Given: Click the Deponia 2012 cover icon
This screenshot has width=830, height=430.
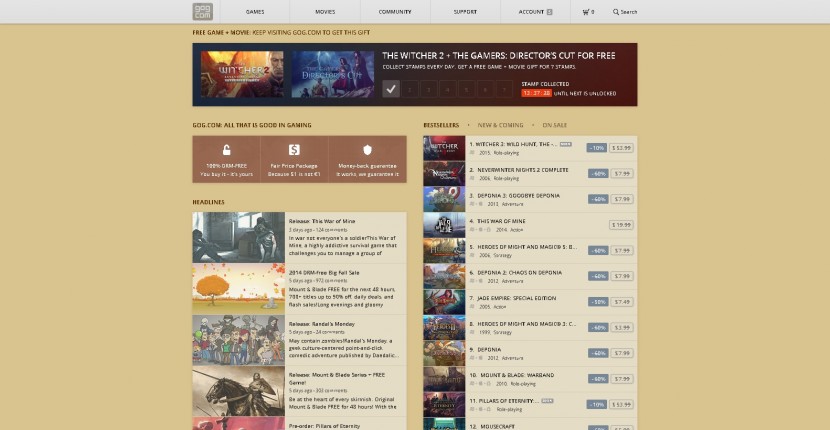Looking at the screenshot, I should pyautogui.click(x=444, y=353).
